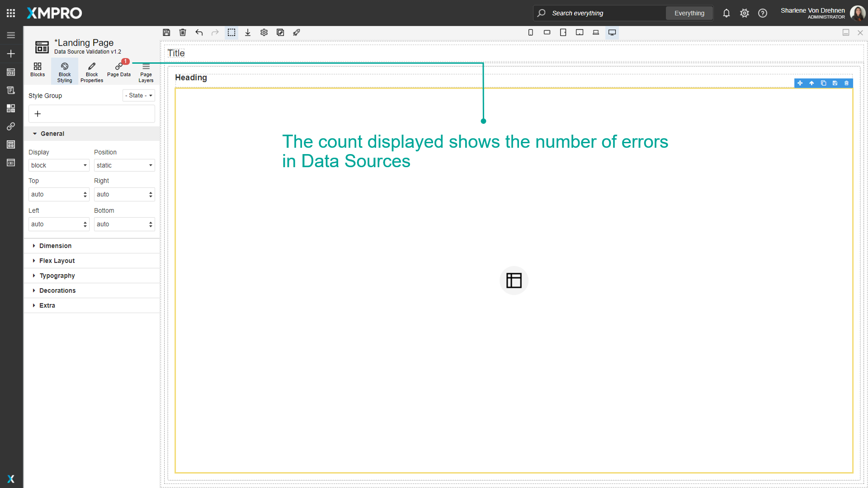The height and width of the screenshot is (488, 868).
Task: Increase the Top value with the stepper
Action: [x=85, y=192]
